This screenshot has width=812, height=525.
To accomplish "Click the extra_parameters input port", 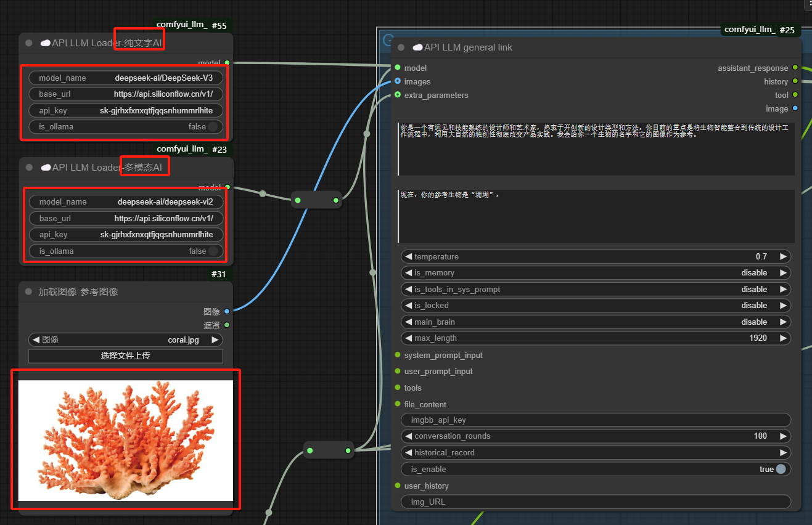I will [398, 95].
